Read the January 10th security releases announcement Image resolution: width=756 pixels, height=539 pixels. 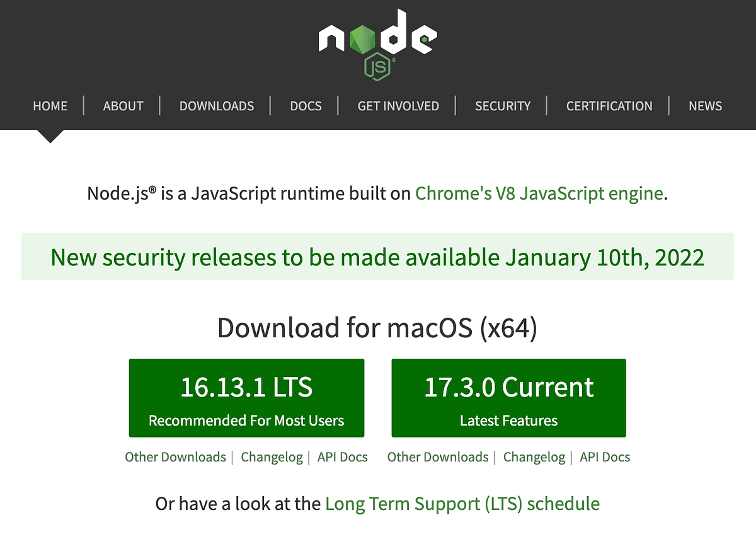click(x=378, y=257)
